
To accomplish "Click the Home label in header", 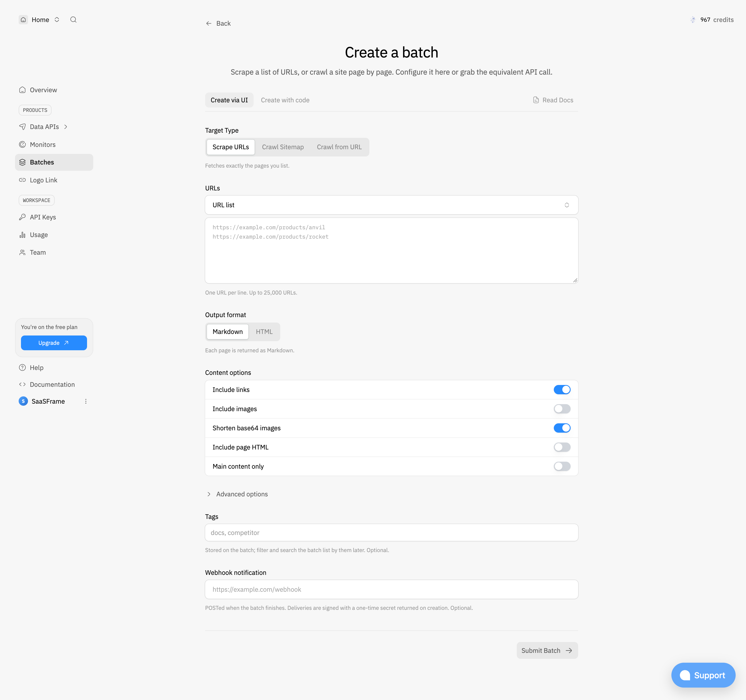I will pyautogui.click(x=40, y=19).
